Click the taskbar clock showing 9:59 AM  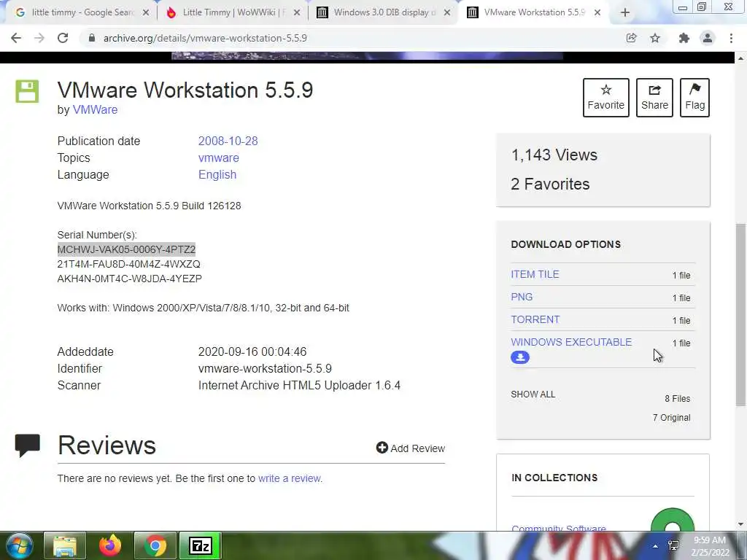(x=710, y=546)
